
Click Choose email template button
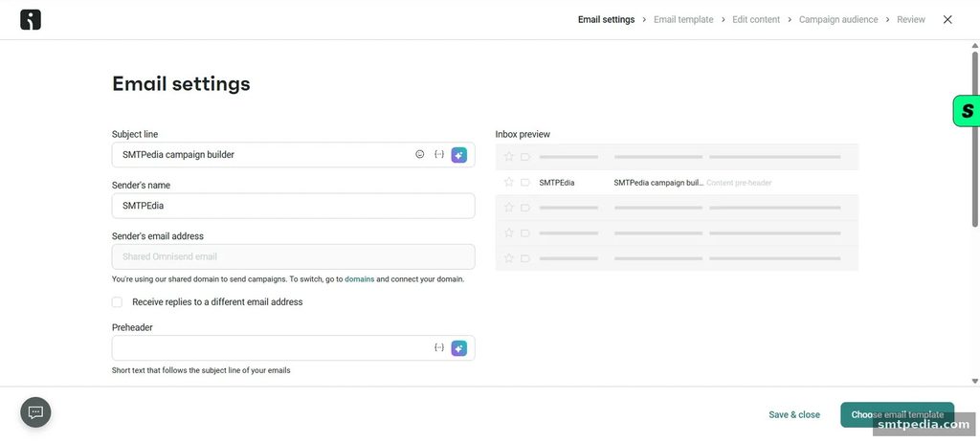(x=897, y=414)
